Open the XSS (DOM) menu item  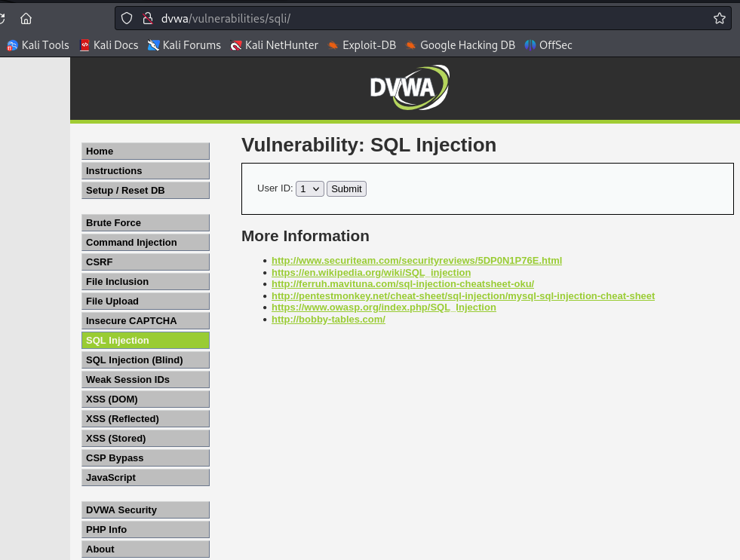pos(146,399)
